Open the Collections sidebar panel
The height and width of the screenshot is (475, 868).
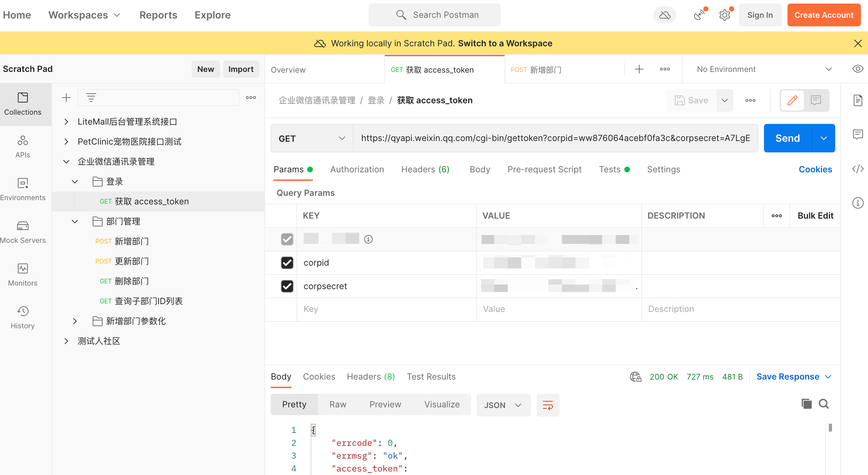(x=23, y=104)
